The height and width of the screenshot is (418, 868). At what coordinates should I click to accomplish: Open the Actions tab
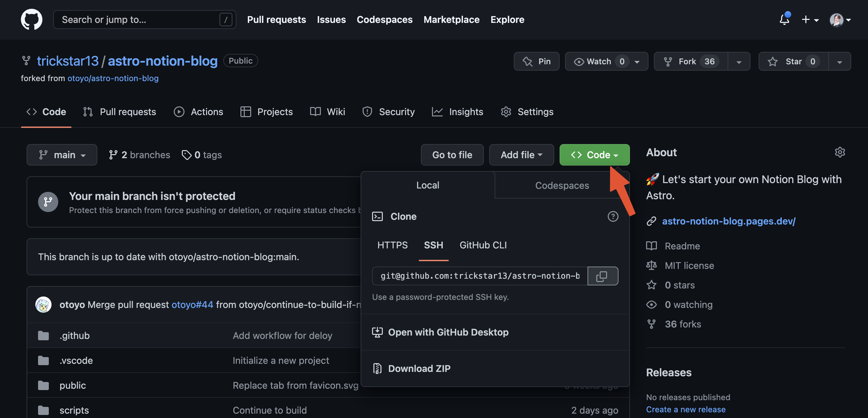198,111
